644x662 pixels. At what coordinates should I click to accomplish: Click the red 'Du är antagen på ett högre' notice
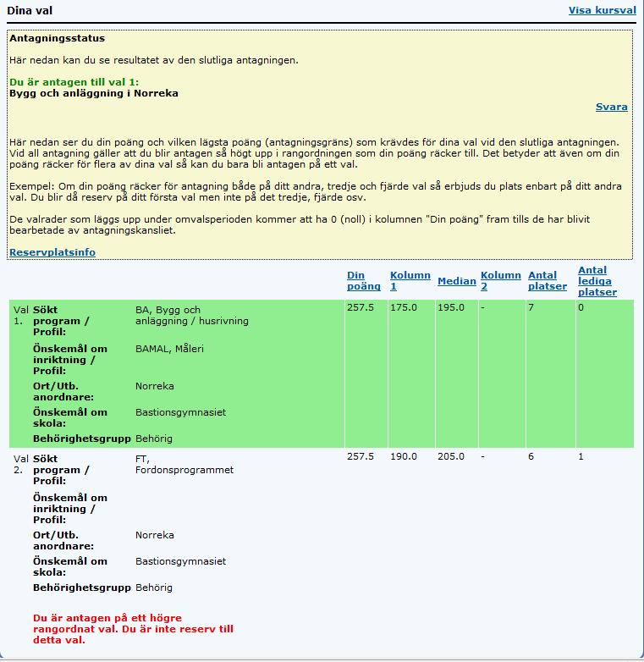133,629
